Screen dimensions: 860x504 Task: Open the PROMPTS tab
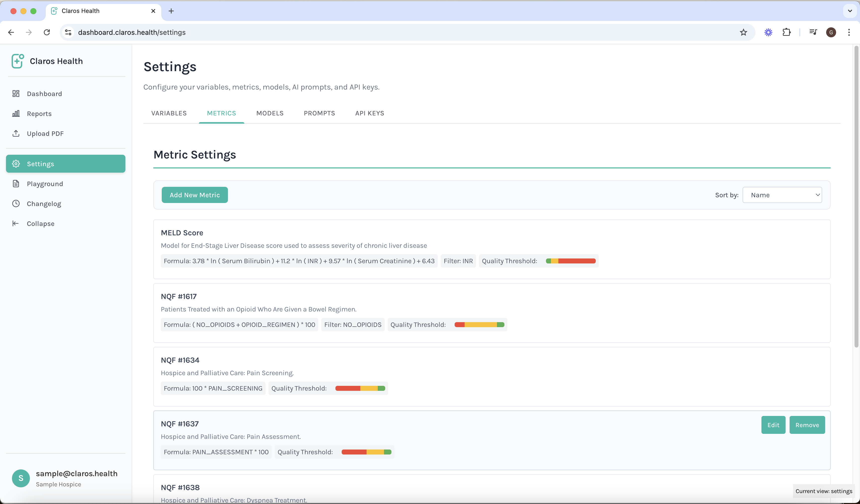click(x=319, y=113)
